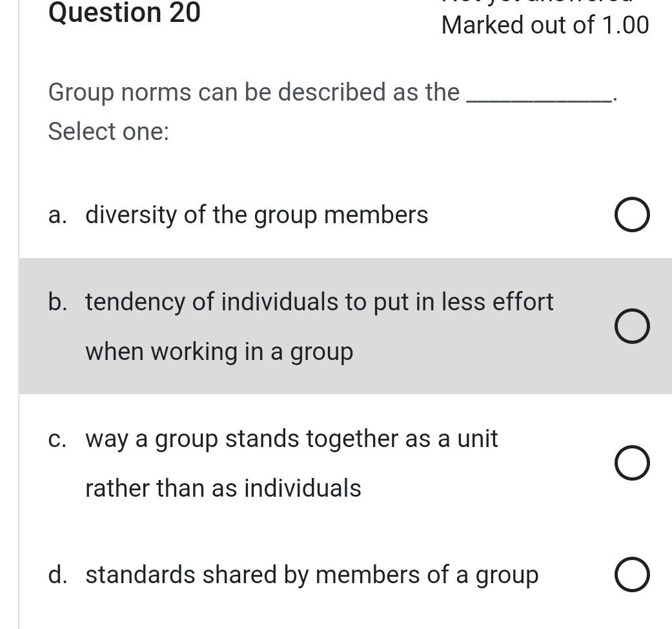Select the radio button for option a
The image size is (672, 629).
(x=632, y=214)
